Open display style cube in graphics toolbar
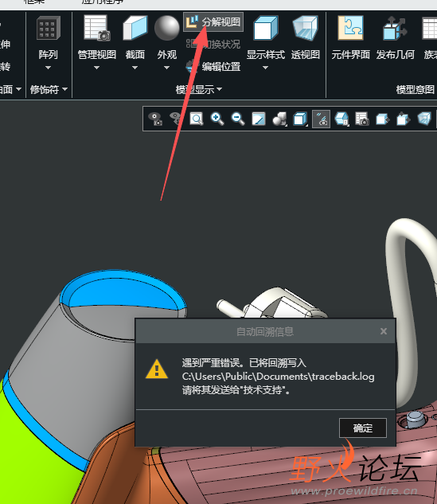 coord(300,119)
